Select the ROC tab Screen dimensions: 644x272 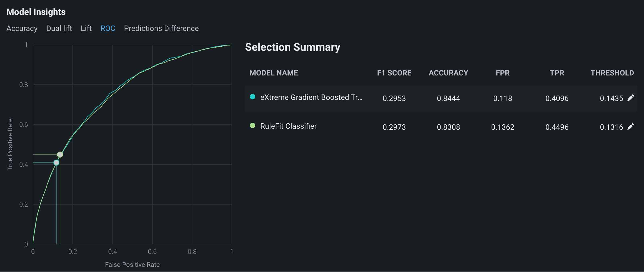108,29
